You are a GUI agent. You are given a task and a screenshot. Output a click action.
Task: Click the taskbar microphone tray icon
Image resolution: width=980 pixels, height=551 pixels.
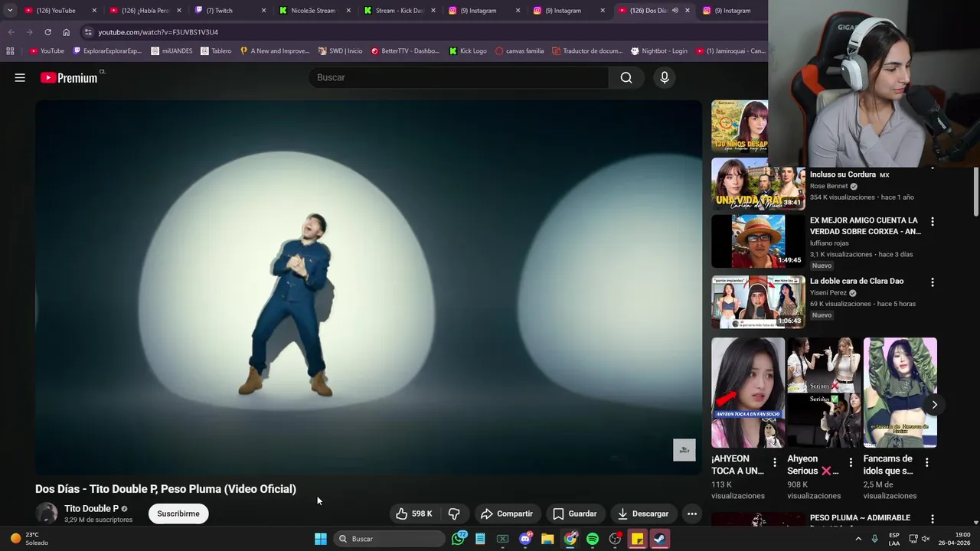click(x=874, y=539)
